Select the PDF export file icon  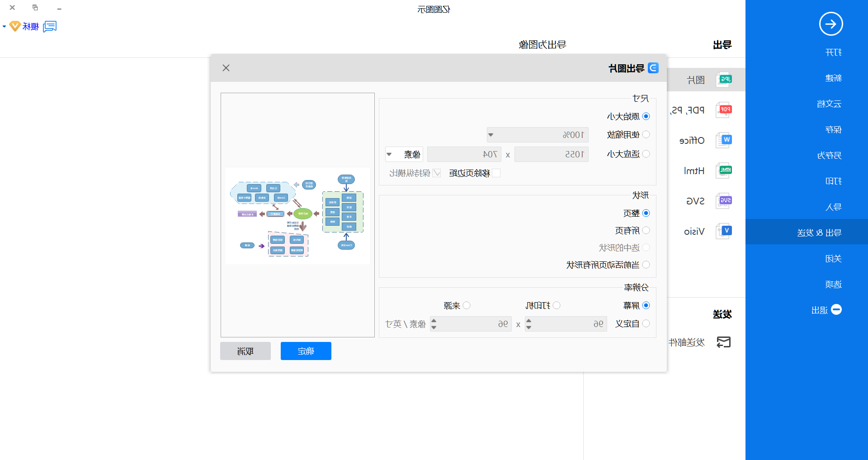[724, 110]
